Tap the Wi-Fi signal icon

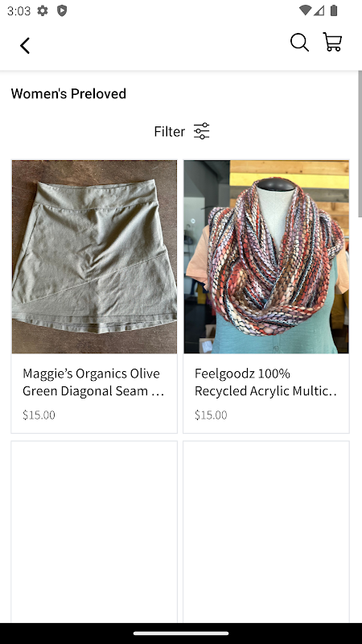click(x=305, y=10)
